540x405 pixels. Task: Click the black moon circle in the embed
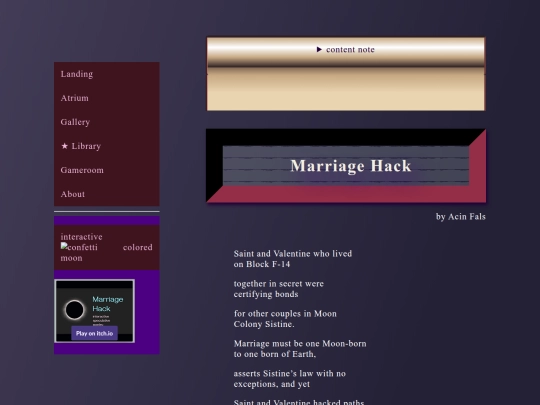[74, 310]
